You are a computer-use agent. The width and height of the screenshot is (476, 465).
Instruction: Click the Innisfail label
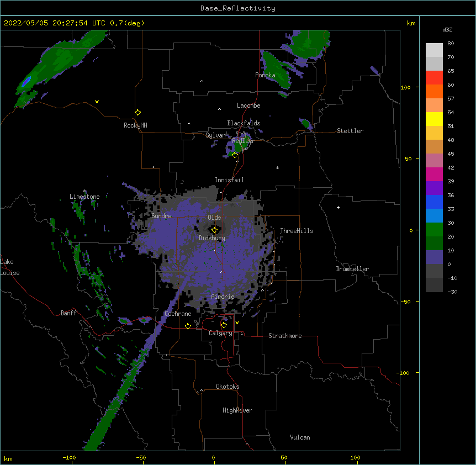click(229, 180)
